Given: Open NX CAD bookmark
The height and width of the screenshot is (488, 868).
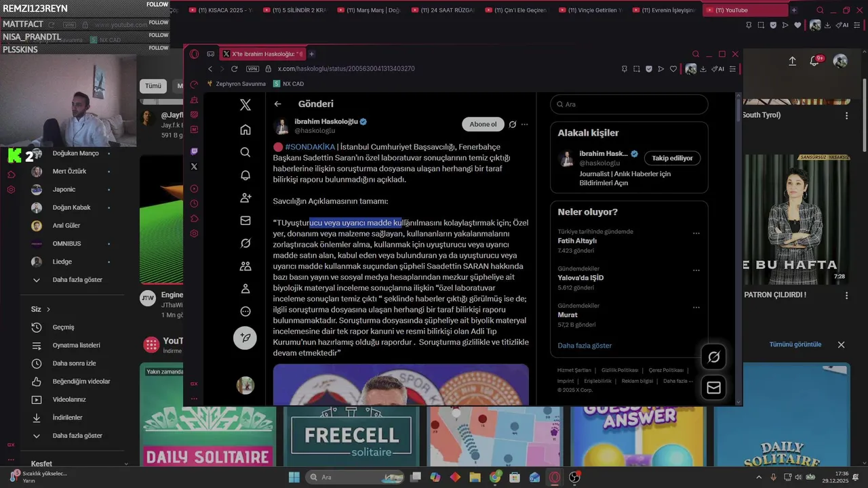Looking at the screenshot, I should (288, 84).
